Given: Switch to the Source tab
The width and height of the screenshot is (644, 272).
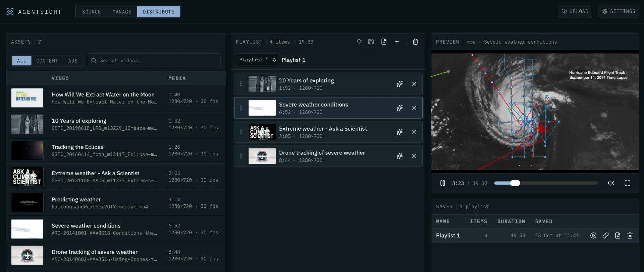Looking at the screenshot, I should pos(92,12).
